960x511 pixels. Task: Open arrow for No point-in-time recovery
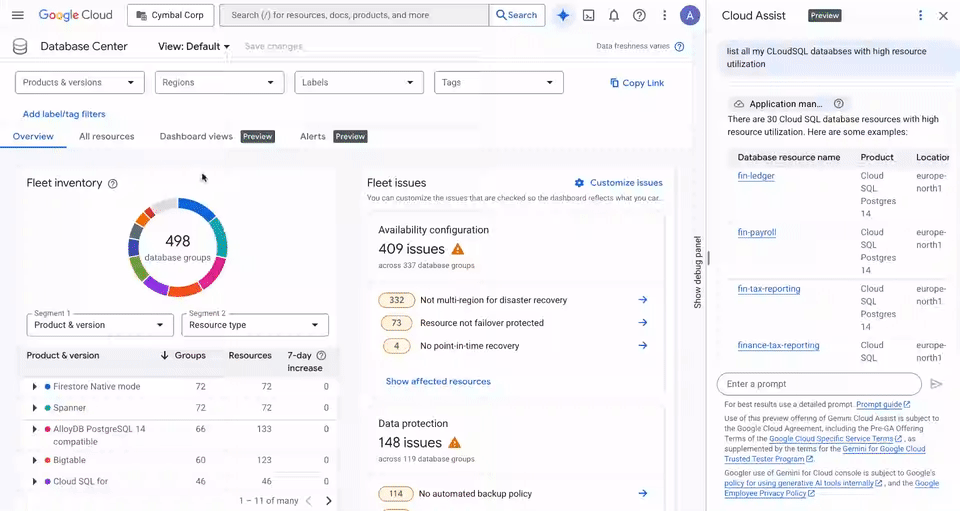point(642,346)
